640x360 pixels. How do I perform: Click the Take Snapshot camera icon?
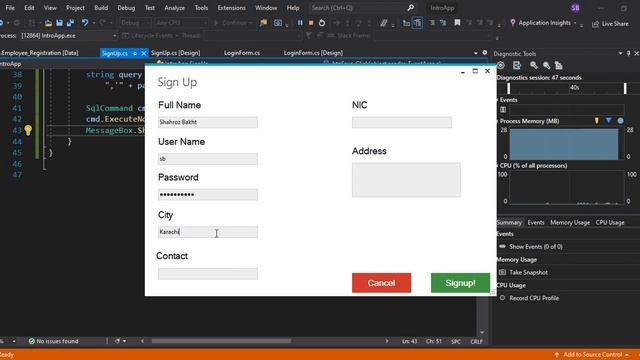coord(502,272)
